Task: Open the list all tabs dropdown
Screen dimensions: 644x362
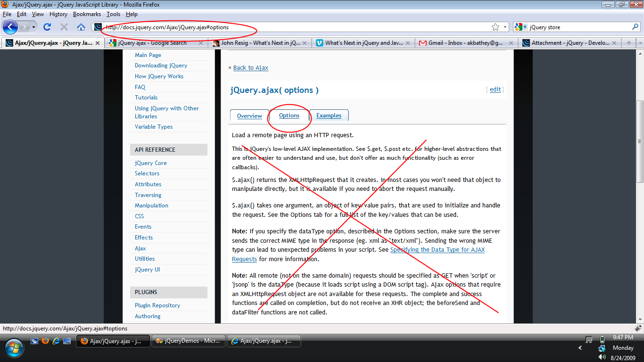Action: tap(640, 43)
